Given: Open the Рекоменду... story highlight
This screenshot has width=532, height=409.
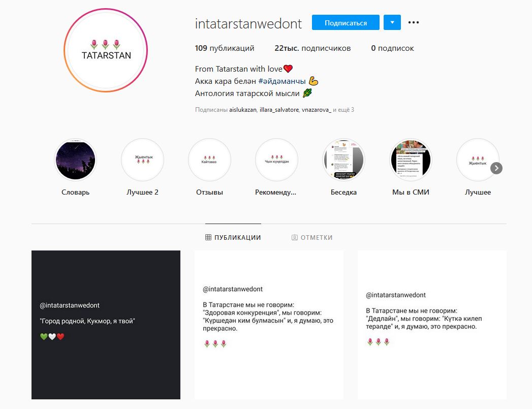Looking at the screenshot, I should click(x=276, y=160).
